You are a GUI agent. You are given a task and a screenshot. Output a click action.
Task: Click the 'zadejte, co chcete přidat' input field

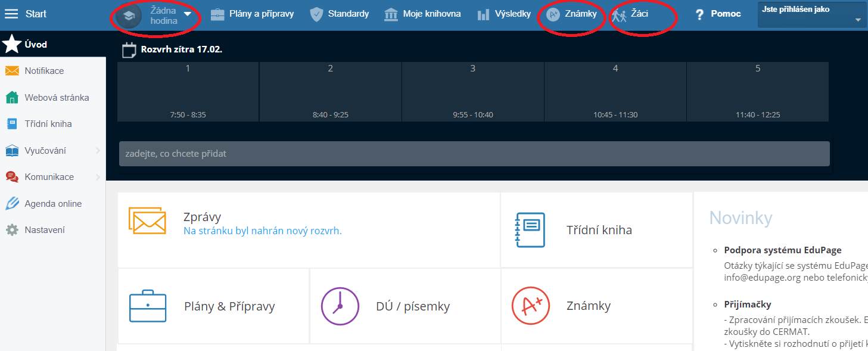[x=474, y=154]
